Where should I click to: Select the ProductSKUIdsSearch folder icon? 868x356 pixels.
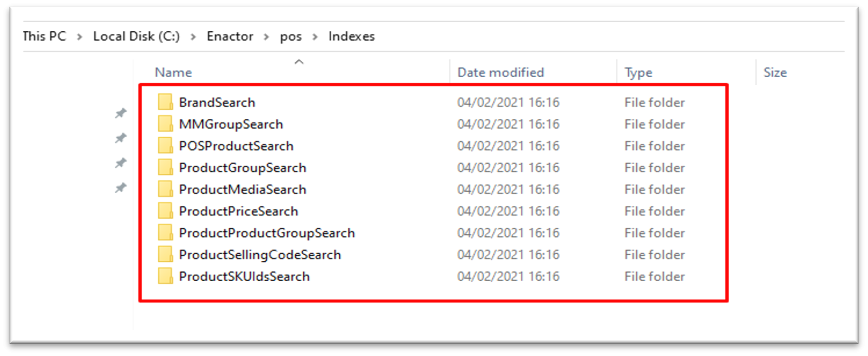point(165,276)
